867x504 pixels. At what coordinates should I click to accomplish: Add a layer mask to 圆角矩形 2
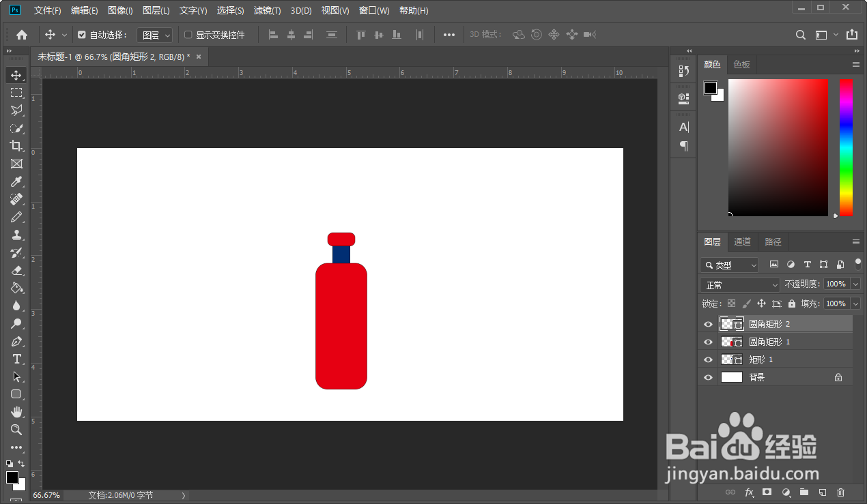(x=767, y=492)
